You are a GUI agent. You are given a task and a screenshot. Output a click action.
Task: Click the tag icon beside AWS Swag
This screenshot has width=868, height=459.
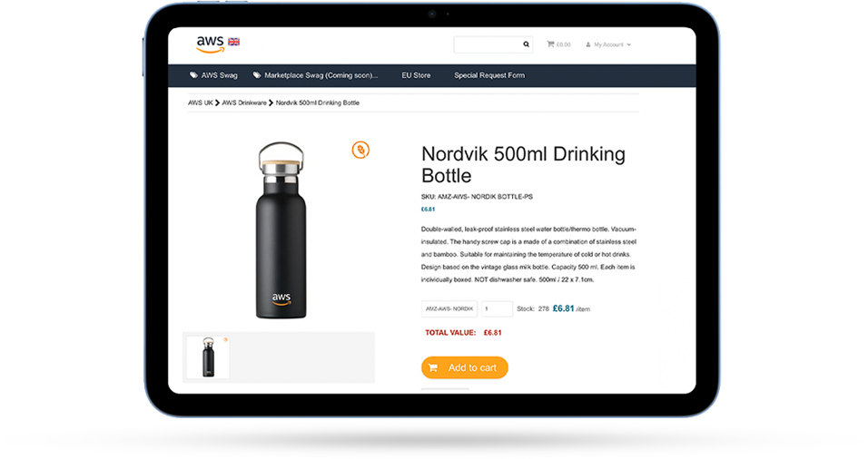click(x=193, y=75)
